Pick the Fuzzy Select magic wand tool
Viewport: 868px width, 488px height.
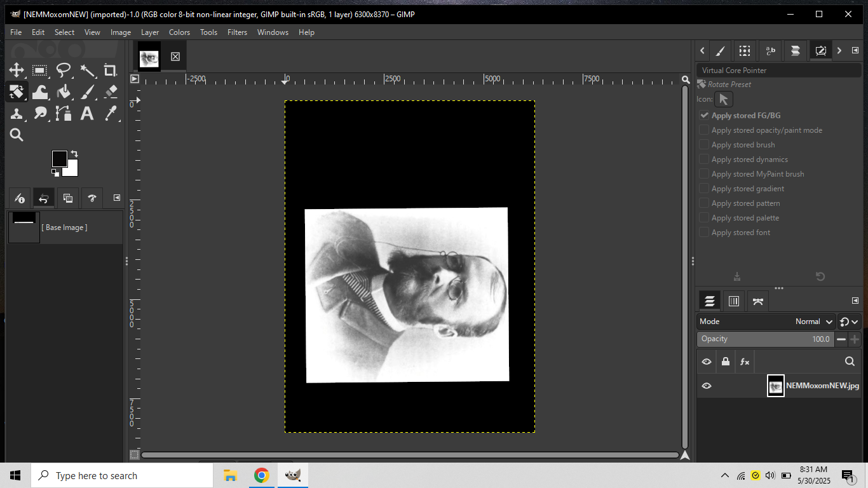point(87,71)
